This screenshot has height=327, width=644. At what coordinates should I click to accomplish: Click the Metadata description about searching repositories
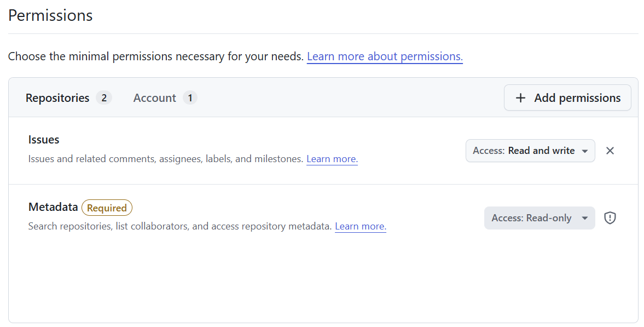click(x=180, y=226)
